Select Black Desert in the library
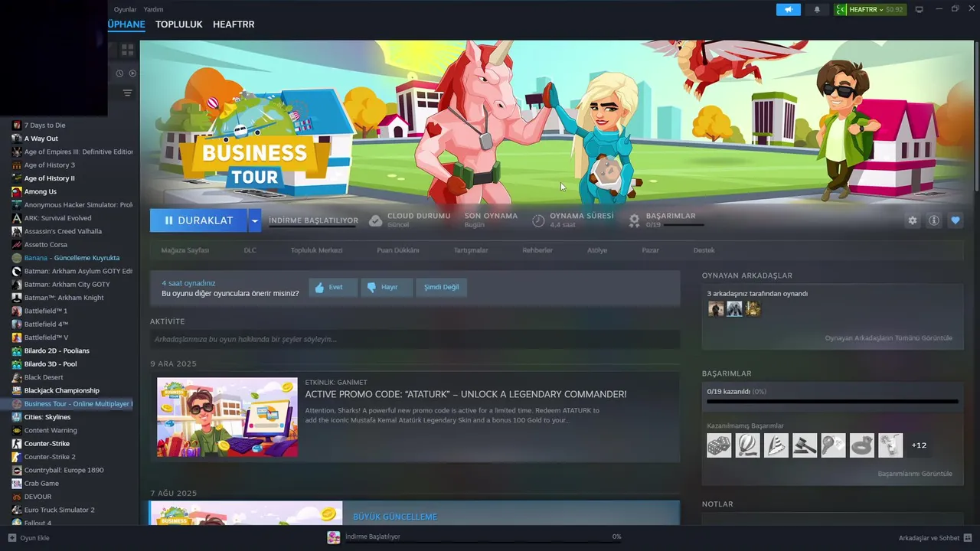This screenshot has width=980, height=551. (44, 377)
